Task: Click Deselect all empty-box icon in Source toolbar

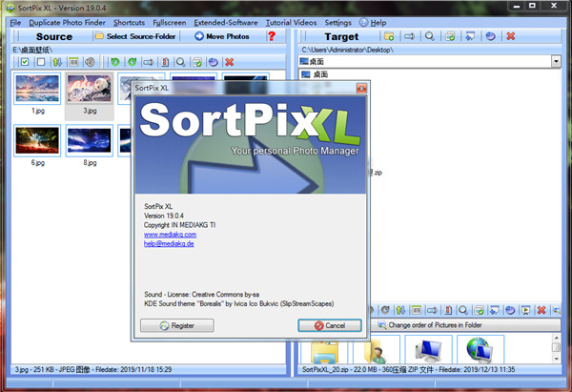Action: (x=41, y=62)
